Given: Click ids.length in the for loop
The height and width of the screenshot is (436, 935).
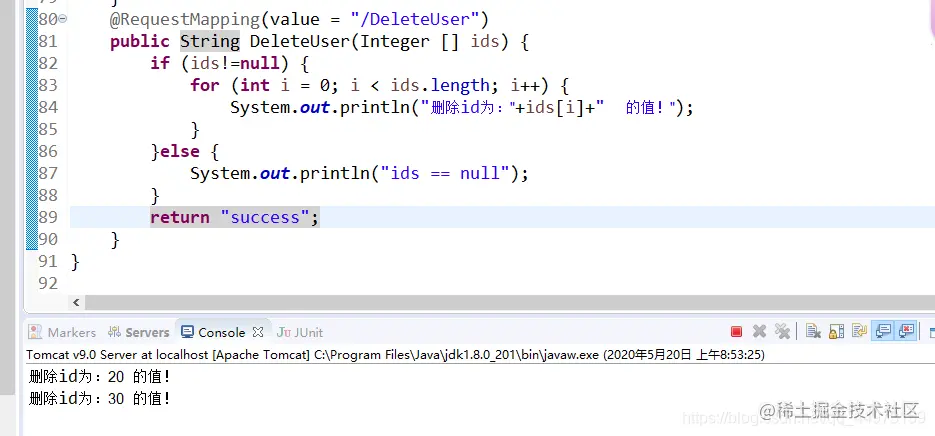Looking at the screenshot, I should 439,85.
